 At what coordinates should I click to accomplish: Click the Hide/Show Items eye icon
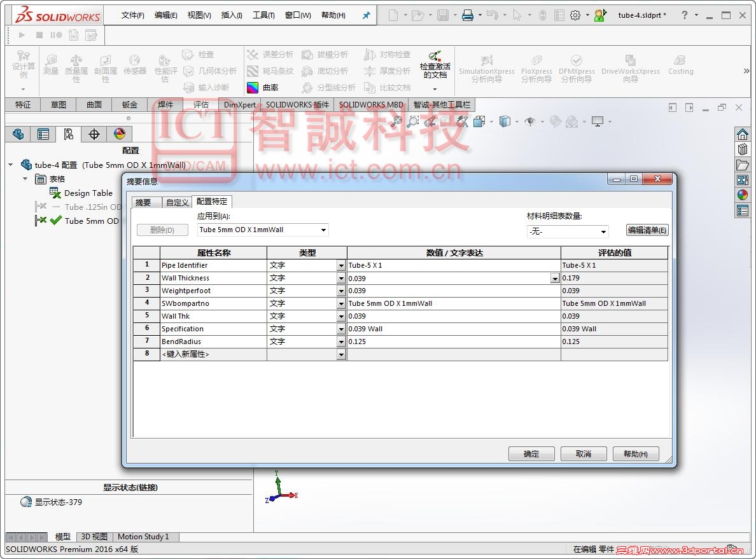point(530,121)
